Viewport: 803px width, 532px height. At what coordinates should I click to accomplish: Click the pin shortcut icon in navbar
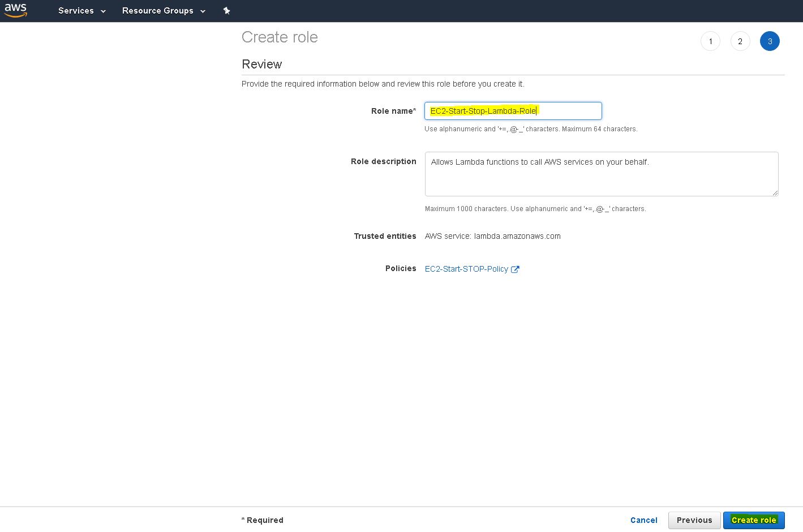226,11
